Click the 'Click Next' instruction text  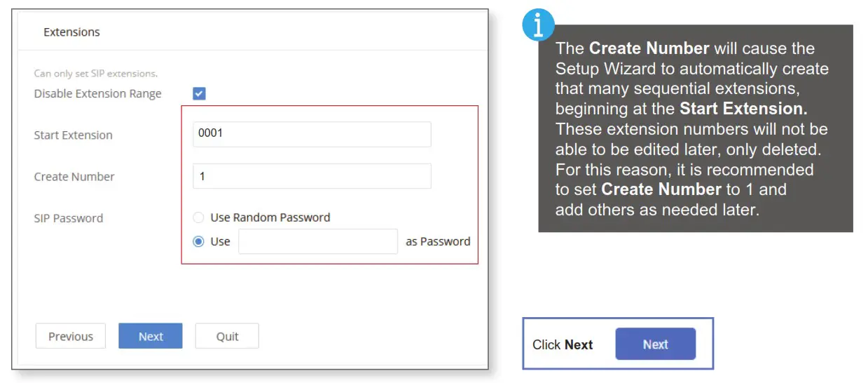coord(563,344)
